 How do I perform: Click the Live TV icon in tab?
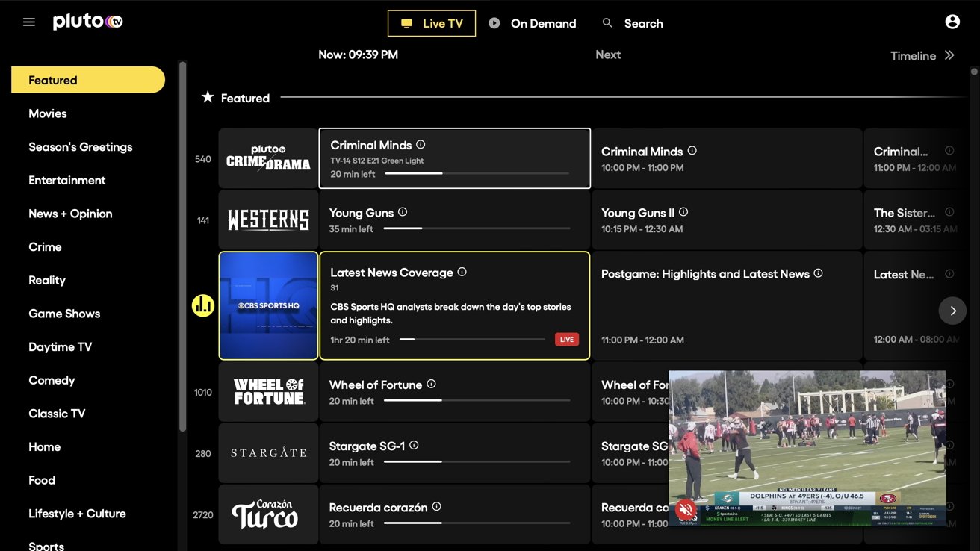click(406, 23)
